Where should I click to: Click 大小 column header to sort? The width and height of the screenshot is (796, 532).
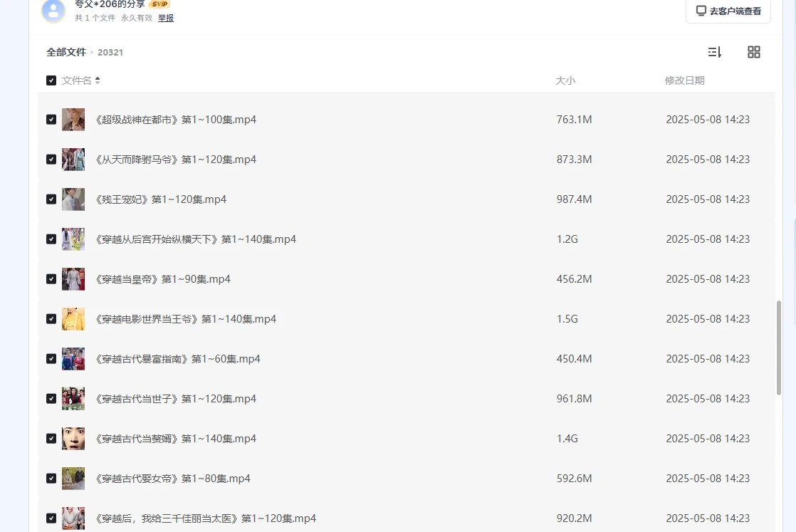coord(565,80)
